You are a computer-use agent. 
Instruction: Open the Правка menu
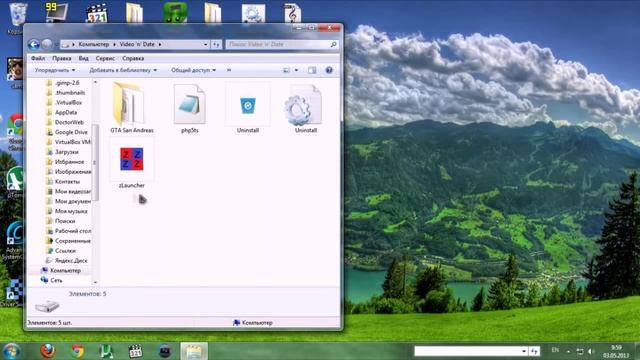click(62, 58)
